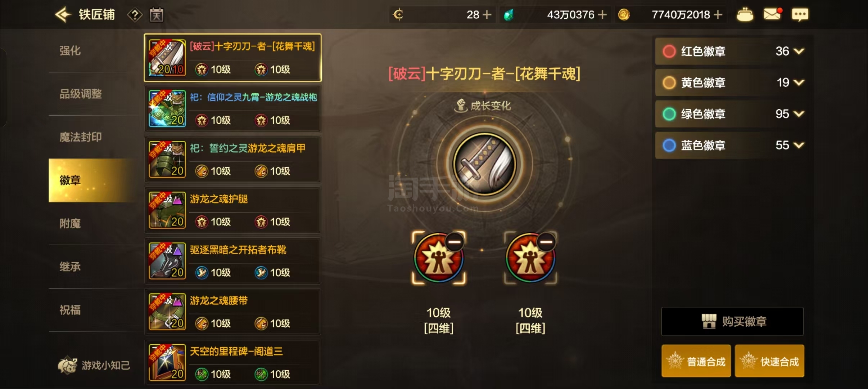
Task: Click the pot icon beside the mail
Action: pyautogui.click(x=745, y=15)
